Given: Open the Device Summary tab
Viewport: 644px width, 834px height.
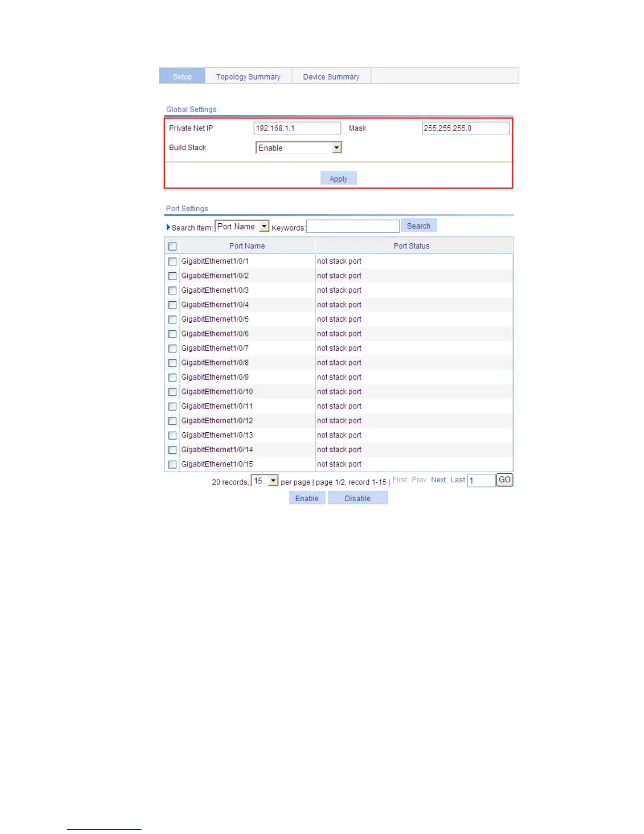Looking at the screenshot, I should tap(331, 76).
